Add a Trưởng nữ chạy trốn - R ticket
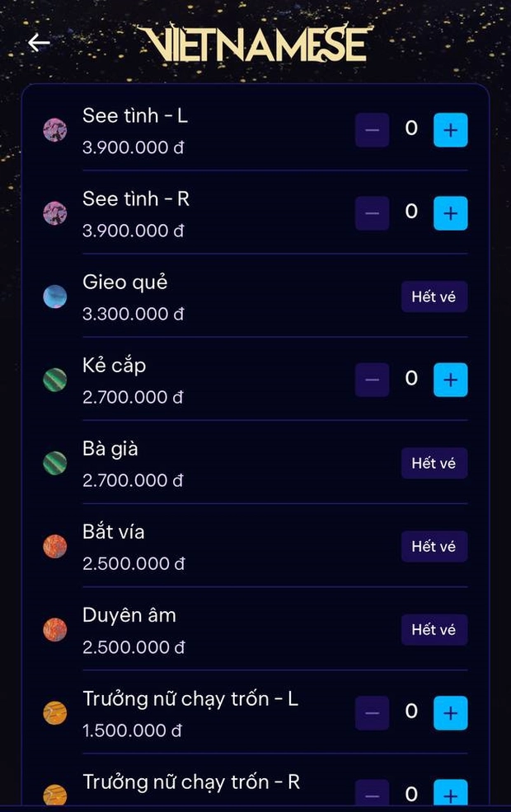The height and width of the screenshot is (812, 511). pos(450,793)
